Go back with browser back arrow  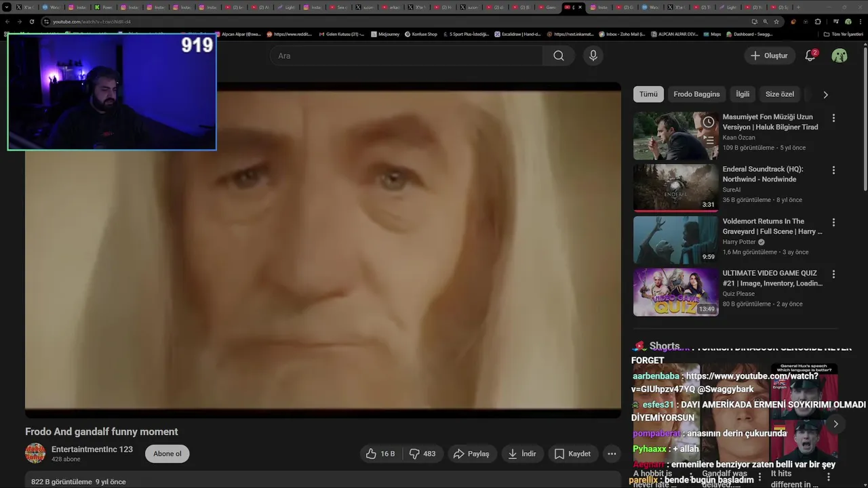[x=7, y=22]
